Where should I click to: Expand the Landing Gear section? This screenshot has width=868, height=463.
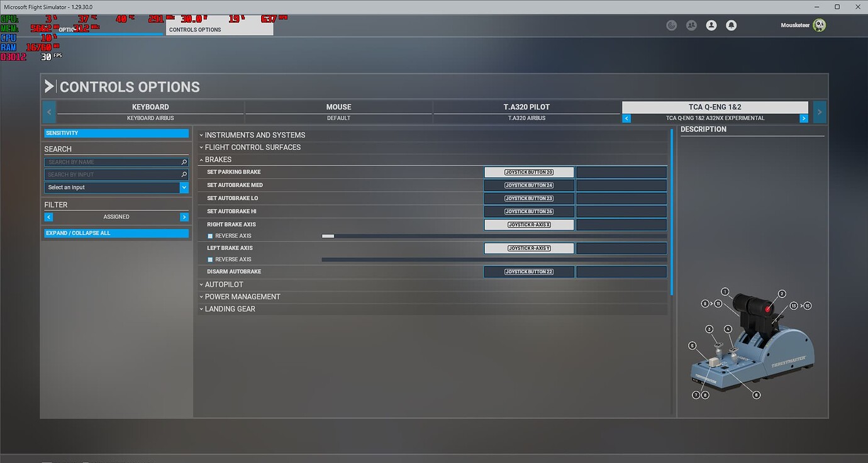(230, 309)
